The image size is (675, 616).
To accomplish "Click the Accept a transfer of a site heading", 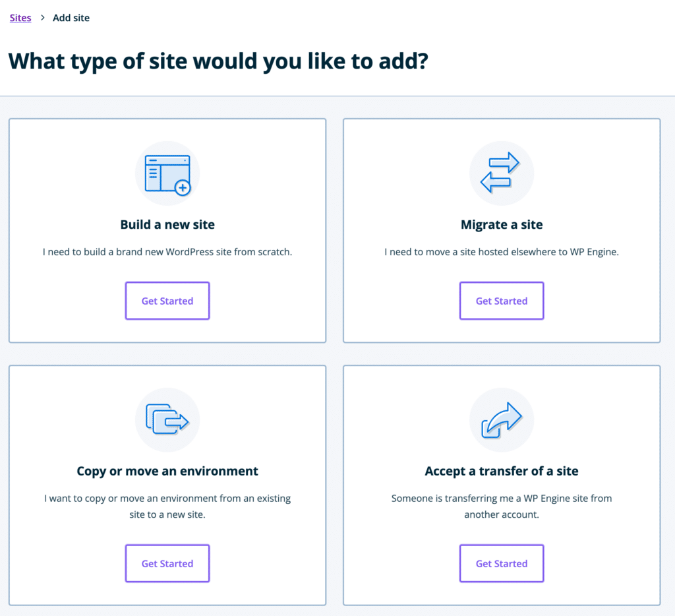I will tap(502, 471).
